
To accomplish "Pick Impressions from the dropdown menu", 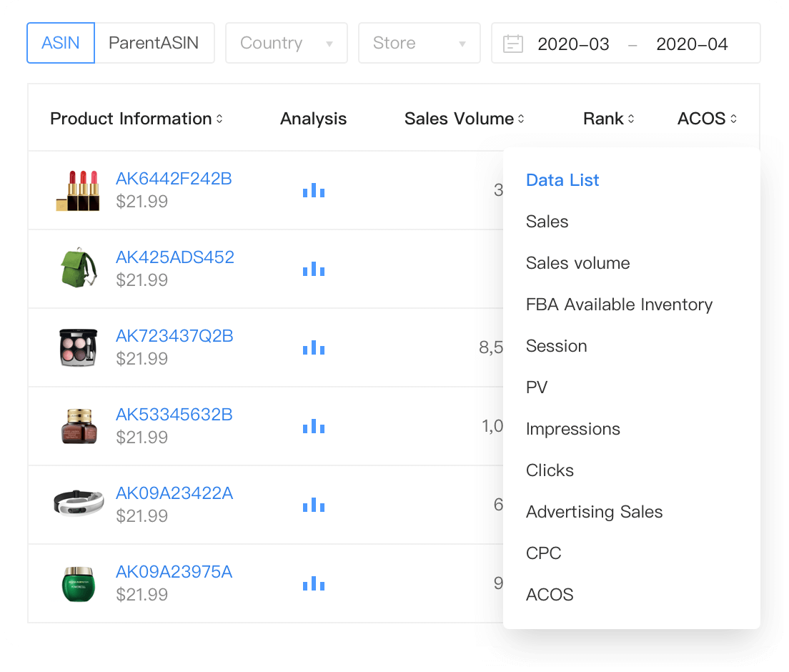I will (572, 429).
